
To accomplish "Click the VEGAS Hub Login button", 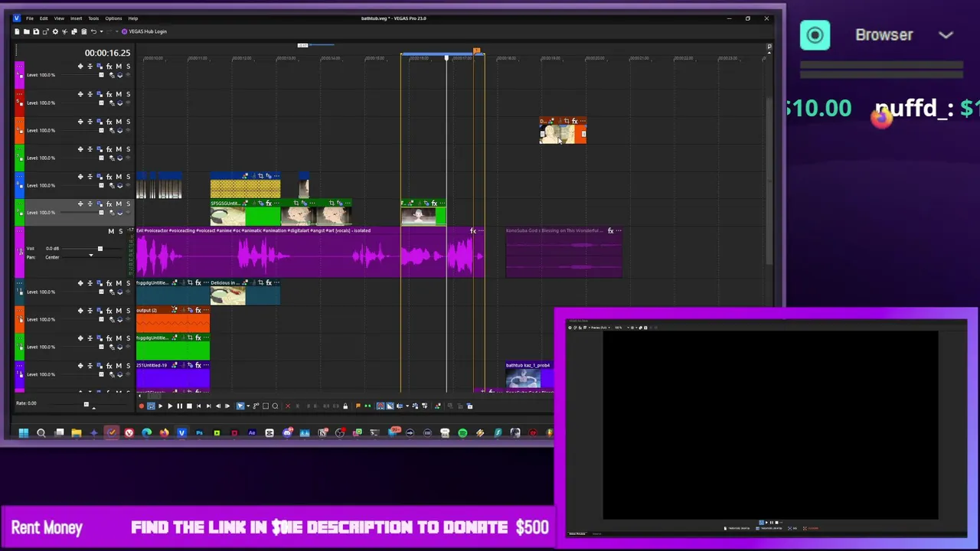I will click(x=144, y=31).
